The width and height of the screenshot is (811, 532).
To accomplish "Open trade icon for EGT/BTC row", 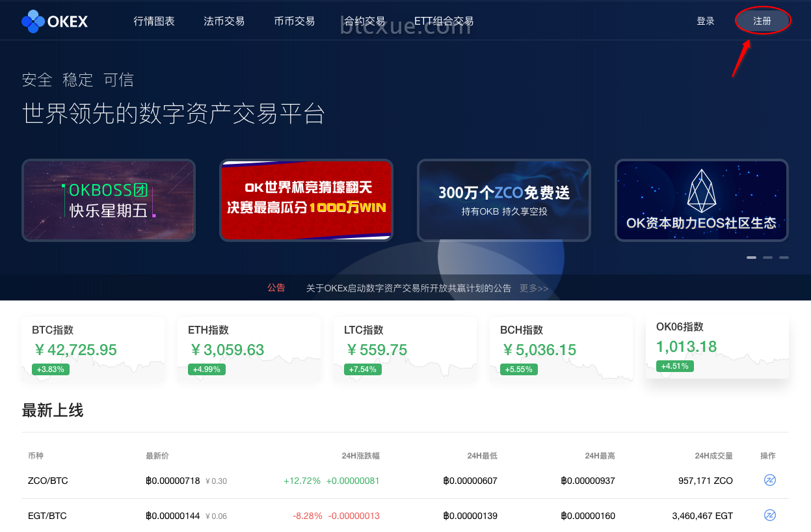I will (770, 516).
